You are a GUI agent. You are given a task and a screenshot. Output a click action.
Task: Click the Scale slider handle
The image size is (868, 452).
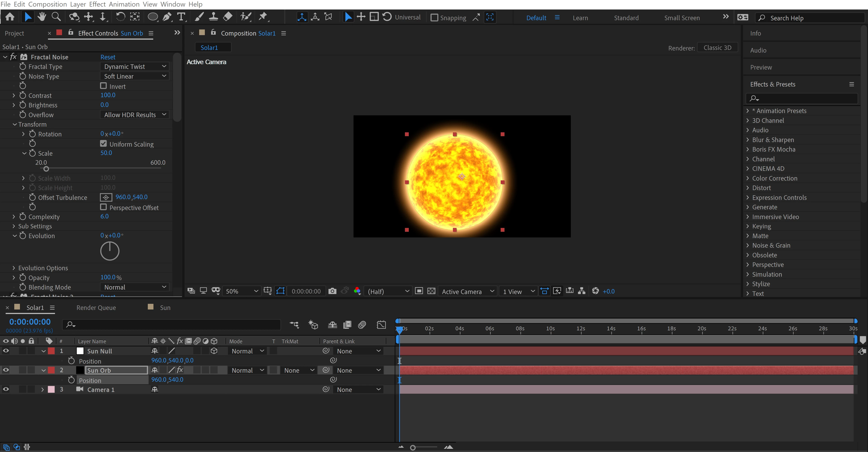[x=46, y=169]
